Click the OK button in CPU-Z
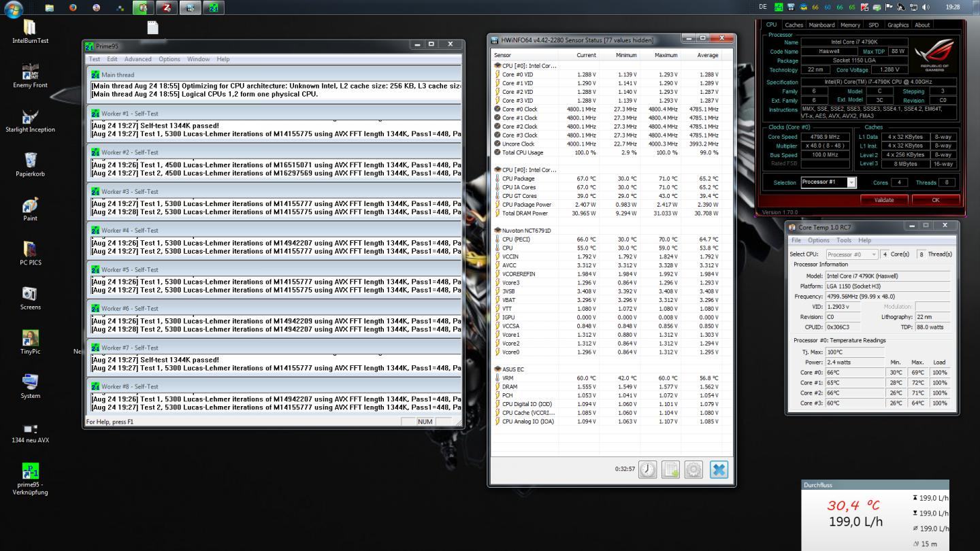The height and width of the screenshot is (551, 980). pyautogui.click(x=935, y=200)
